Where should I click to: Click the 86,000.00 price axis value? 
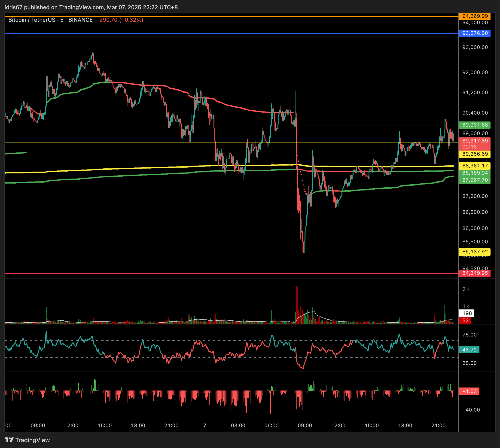point(475,228)
